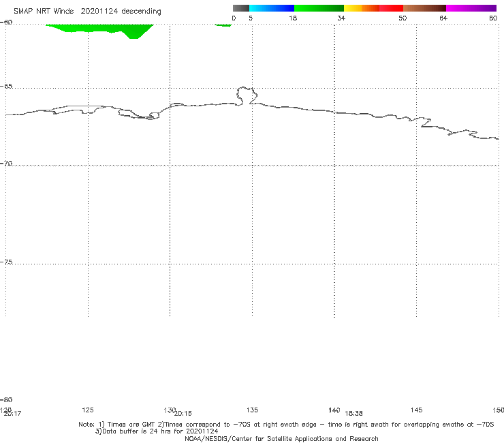Screen dimensions: 504x443
Task: Click the longitude label '140'
Action: point(334,410)
